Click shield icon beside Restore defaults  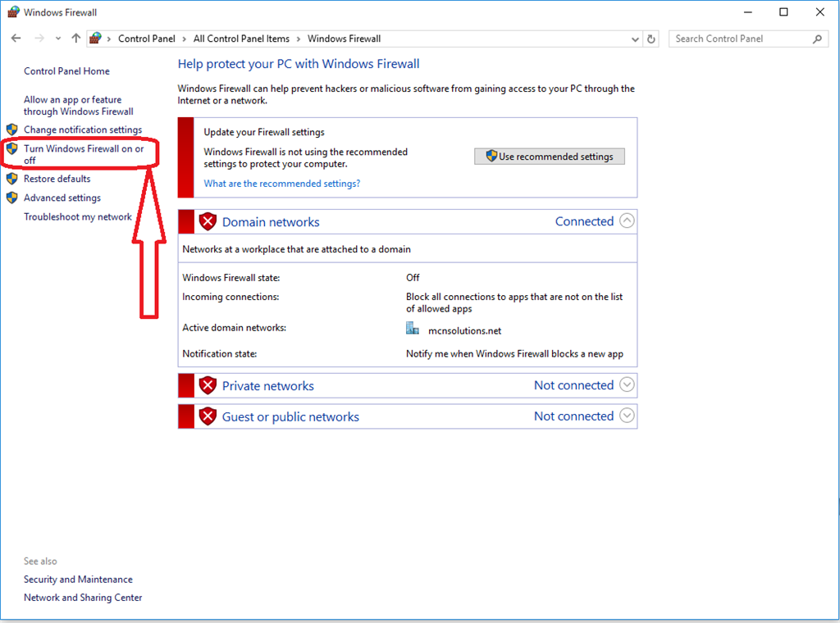12,178
